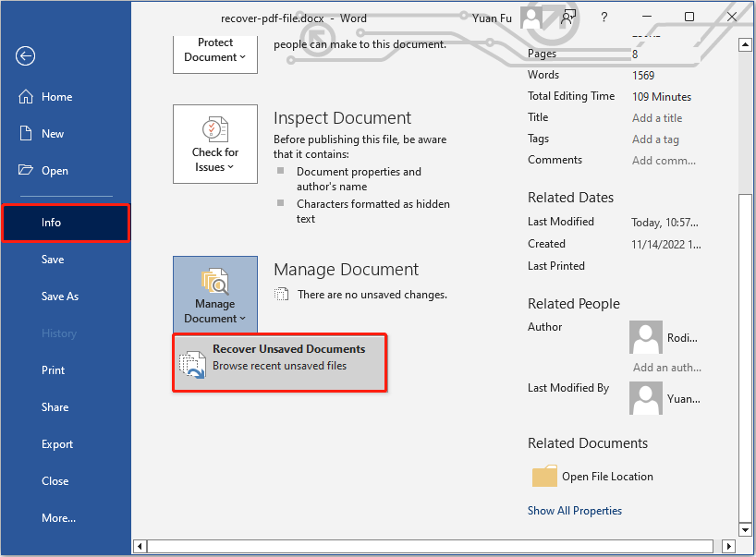Expand the Check for Issues dropdown
This screenshot has width=756, height=557.
pyautogui.click(x=215, y=144)
